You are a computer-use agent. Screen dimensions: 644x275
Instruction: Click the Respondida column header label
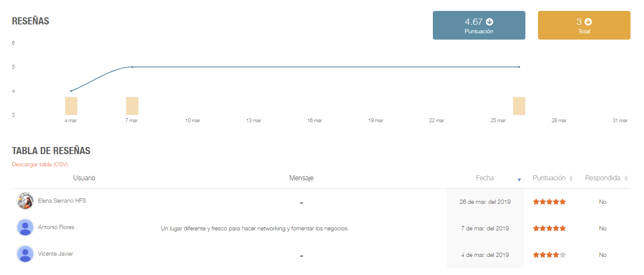pos(602,178)
